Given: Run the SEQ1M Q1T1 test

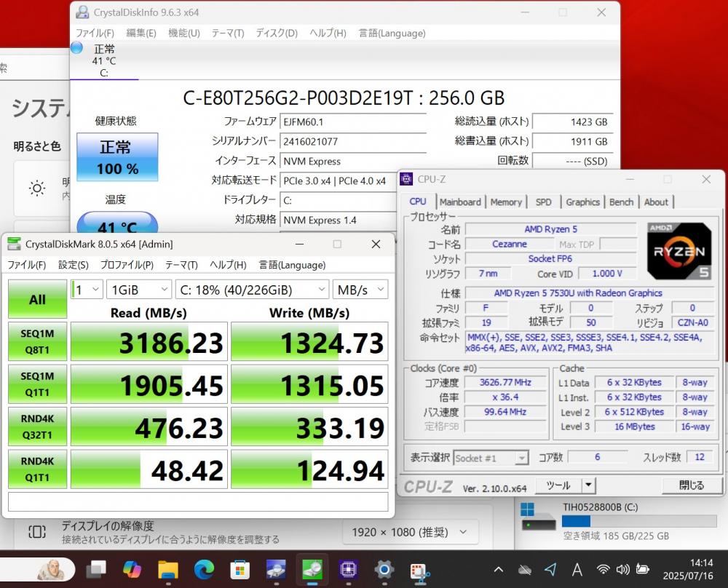Looking at the screenshot, I should 37,384.
